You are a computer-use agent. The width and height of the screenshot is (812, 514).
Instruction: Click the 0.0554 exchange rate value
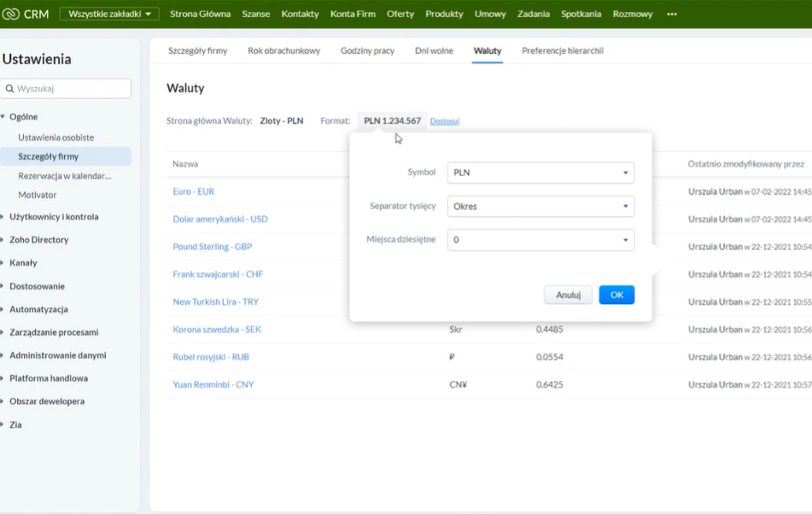click(550, 357)
